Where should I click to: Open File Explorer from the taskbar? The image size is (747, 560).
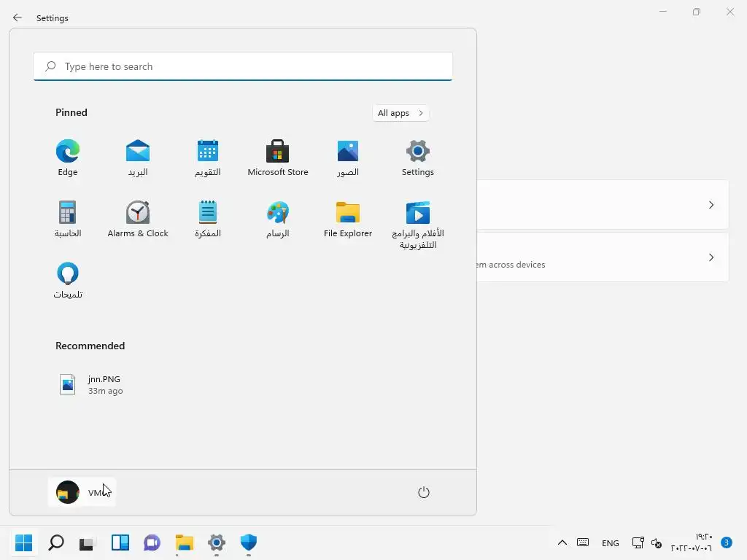click(x=185, y=542)
